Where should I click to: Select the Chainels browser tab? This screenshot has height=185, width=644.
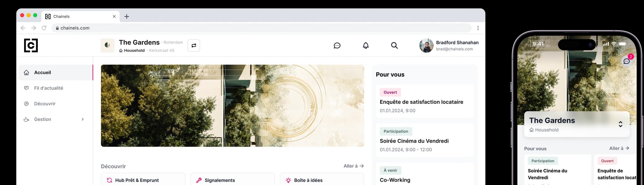(81, 16)
